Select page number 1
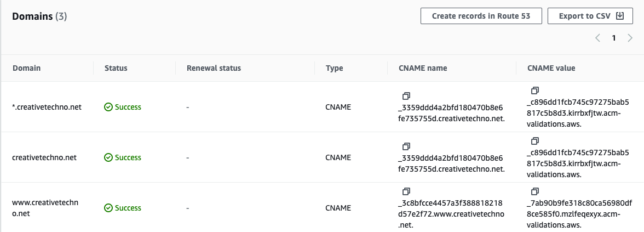Viewport: 644px width, 232px height. [614, 38]
